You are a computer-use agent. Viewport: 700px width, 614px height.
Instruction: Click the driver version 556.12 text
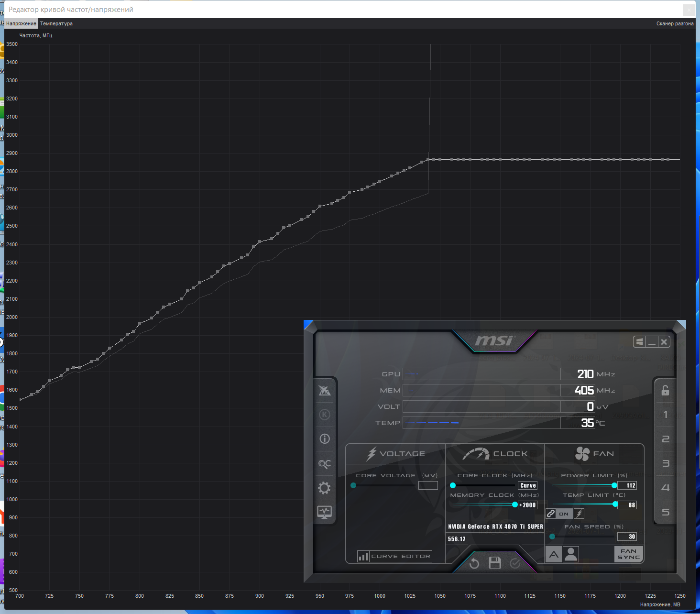point(457,539)
